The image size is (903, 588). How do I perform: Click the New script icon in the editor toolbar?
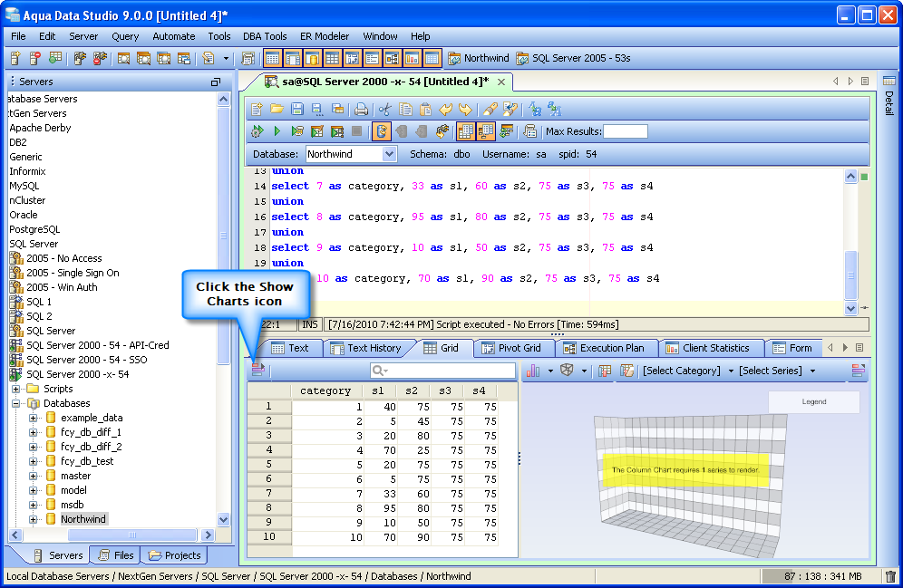click(257, 109)
